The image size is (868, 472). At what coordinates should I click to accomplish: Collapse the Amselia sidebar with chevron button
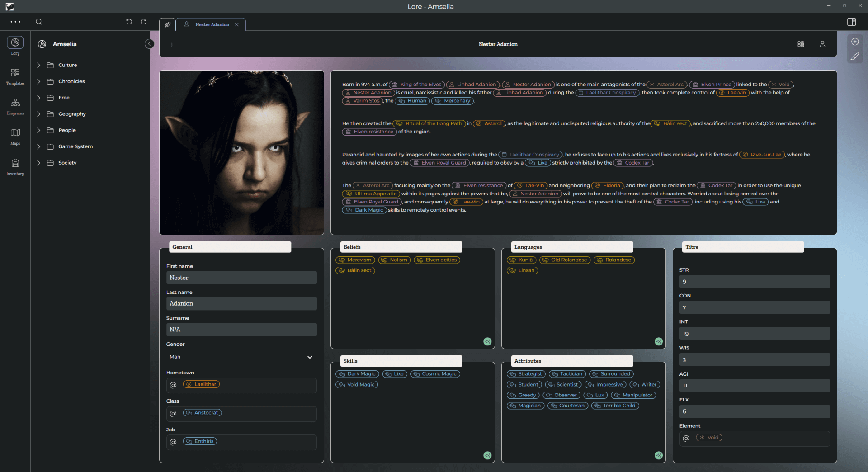click(149, 44)
